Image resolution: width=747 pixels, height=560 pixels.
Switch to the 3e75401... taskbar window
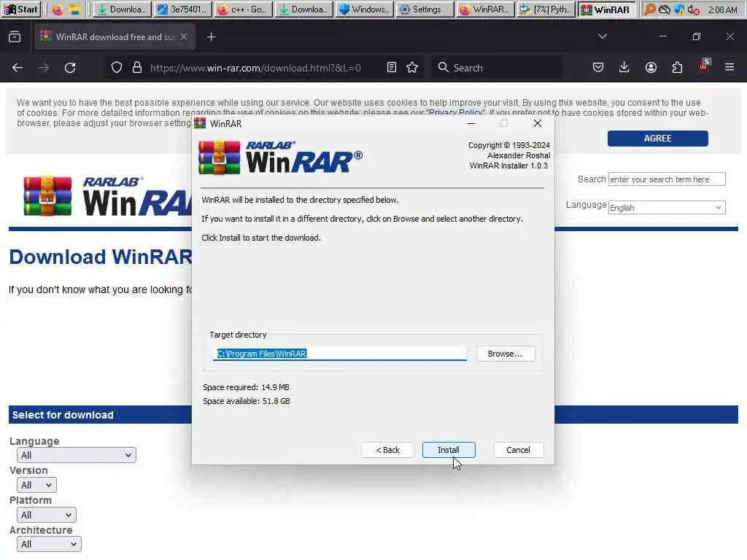tap(182, 9)
